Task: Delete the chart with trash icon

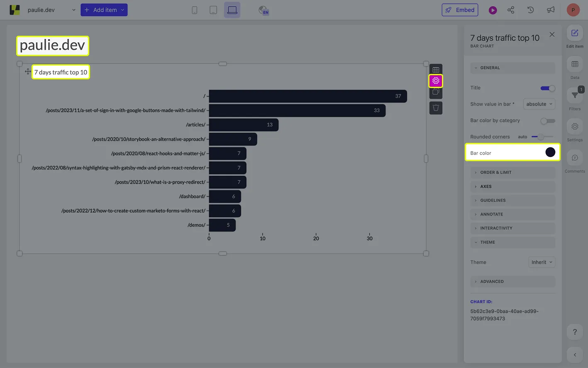Action: pyautogui.click(x=436, y=108)
